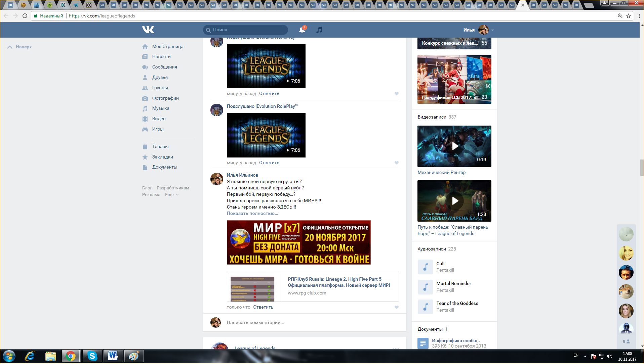The width and height of the screenshot is (644, 364).
Task: Click the Видео film icon in sidebar
Action: (145, 119)
